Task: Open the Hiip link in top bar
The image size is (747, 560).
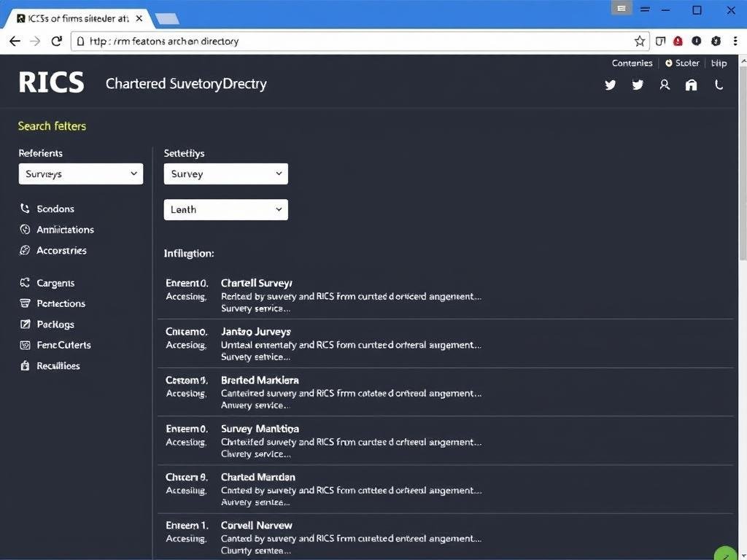Action: coord(719,63)
